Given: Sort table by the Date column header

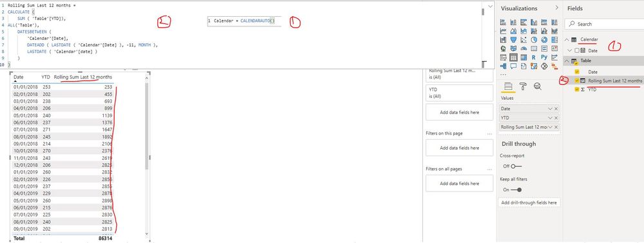Looking at the screenshot, I should tap(19, 77).
